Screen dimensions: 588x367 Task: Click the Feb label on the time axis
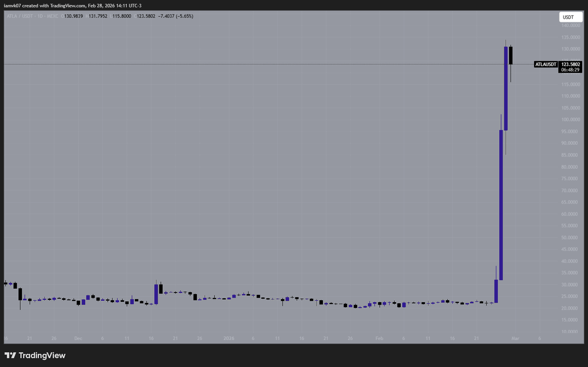coord(379,339)
